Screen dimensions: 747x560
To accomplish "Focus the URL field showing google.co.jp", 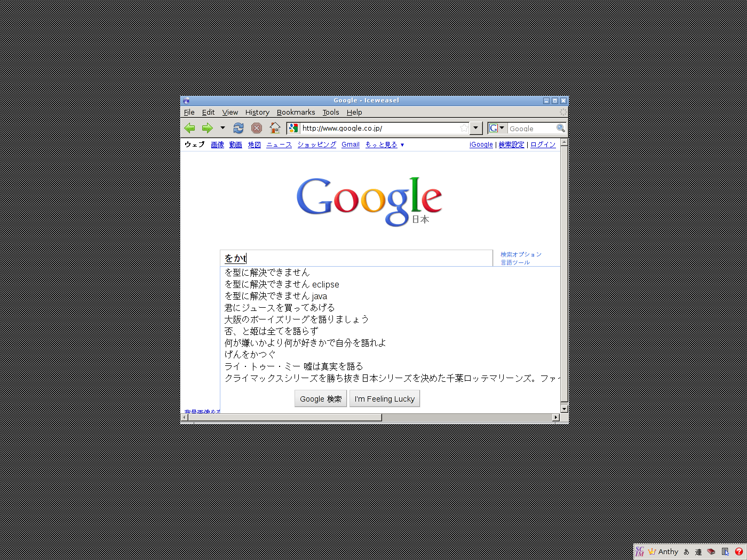I will pos(379,128).
